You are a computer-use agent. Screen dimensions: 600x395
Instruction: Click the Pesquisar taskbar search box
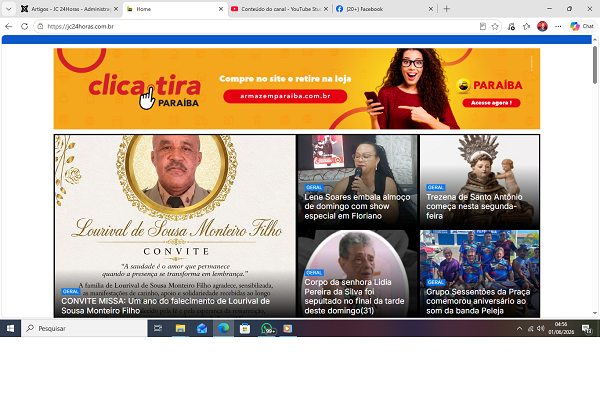[x=84, y=328]
